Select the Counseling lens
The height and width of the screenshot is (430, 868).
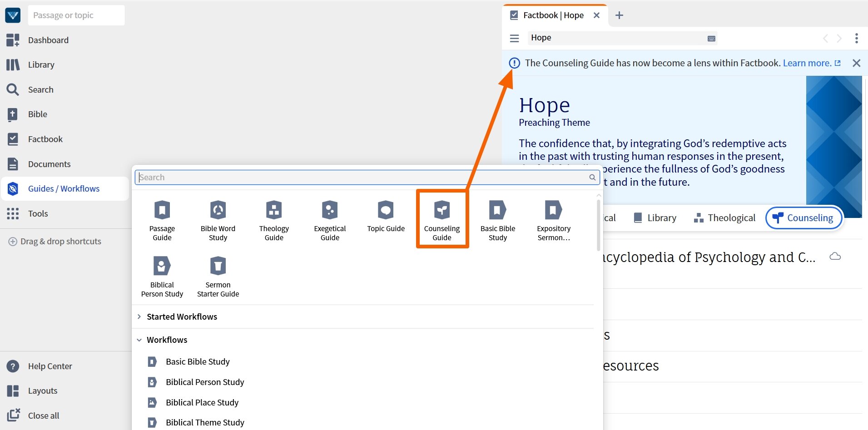(x=804, y=218)
